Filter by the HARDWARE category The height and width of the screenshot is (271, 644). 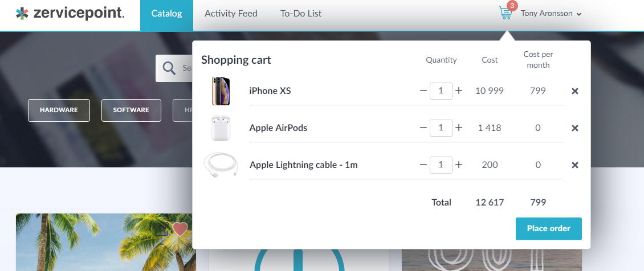59,110
